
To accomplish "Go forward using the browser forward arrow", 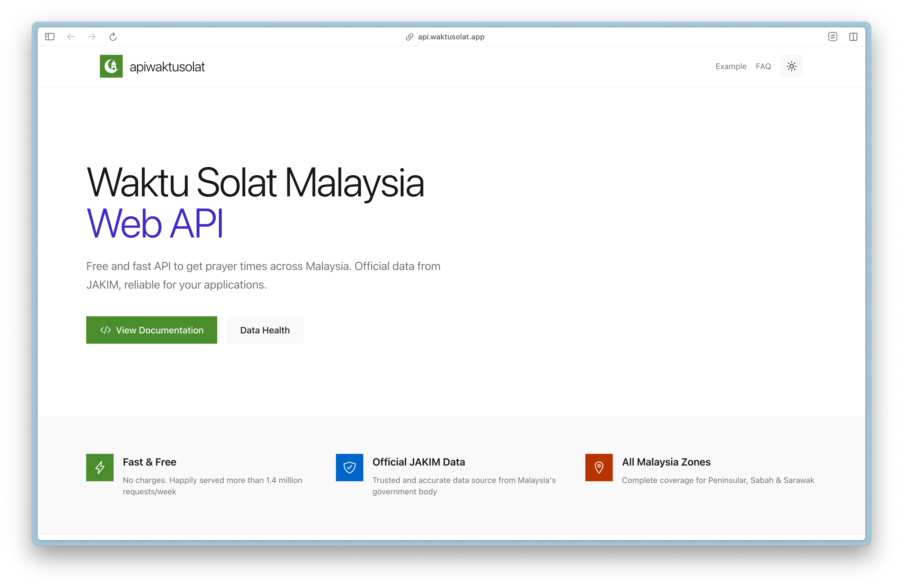I will click(92, 37).
